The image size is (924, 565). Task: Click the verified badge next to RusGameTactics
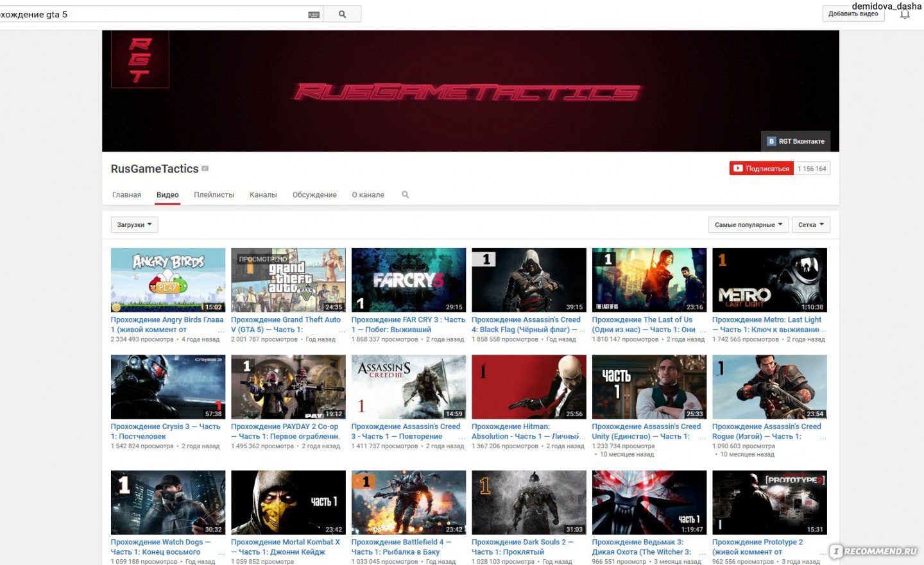click(x=205, y=169)
